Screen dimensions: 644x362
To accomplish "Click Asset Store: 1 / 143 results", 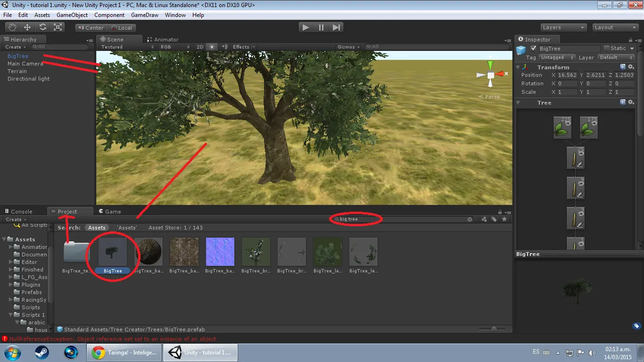I will 175,228.
